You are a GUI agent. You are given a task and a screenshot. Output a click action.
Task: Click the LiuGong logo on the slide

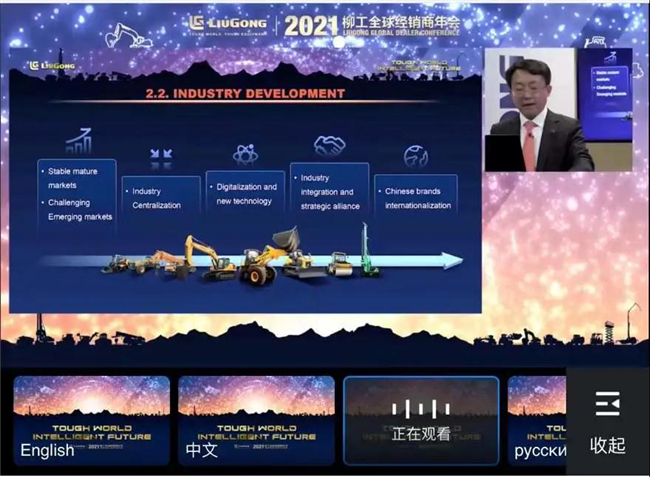pyautogui.click(x=52, y=65)
